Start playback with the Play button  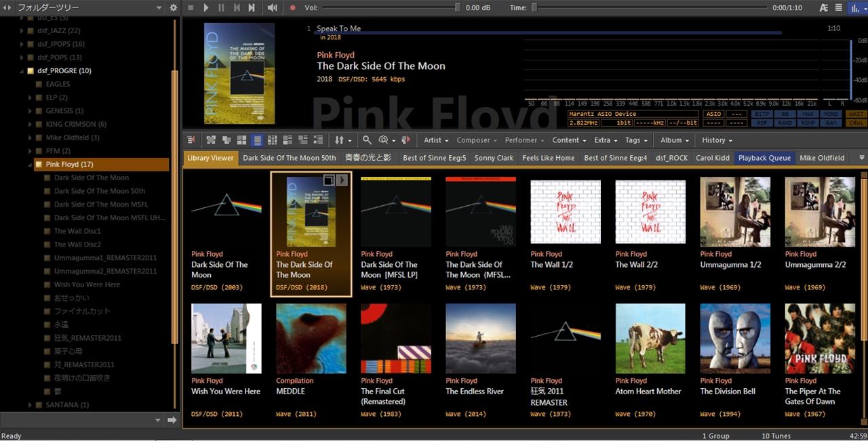[x=206, y=7]
